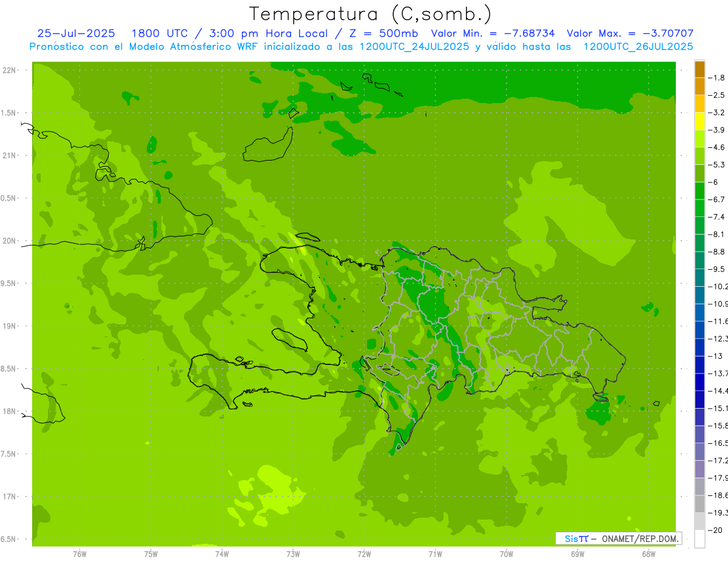The width and height of the screenshot is (728, 562).
Task: Click the '-2.5' colorbar label
Action: pyautogui.click(x=716, y=95)
